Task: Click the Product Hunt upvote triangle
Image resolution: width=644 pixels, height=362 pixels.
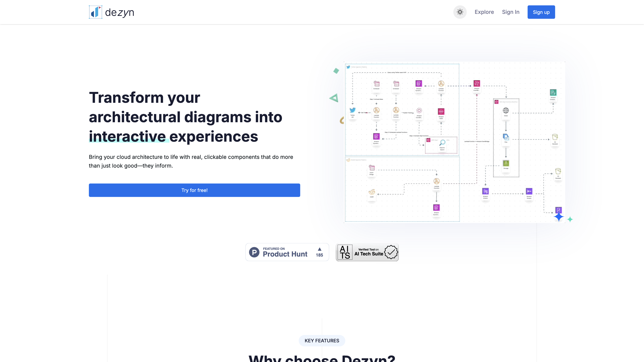Action: click(x=320, y=249)
